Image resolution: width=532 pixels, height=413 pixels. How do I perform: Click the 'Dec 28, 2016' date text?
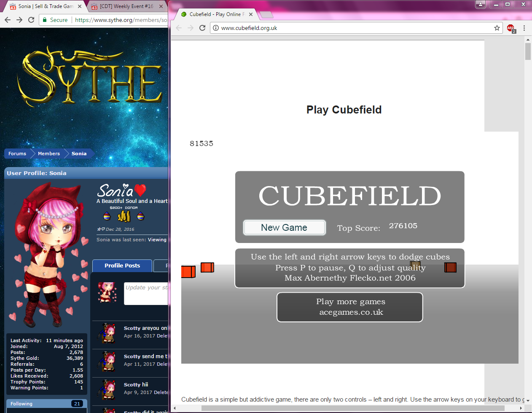click(120, 229)
